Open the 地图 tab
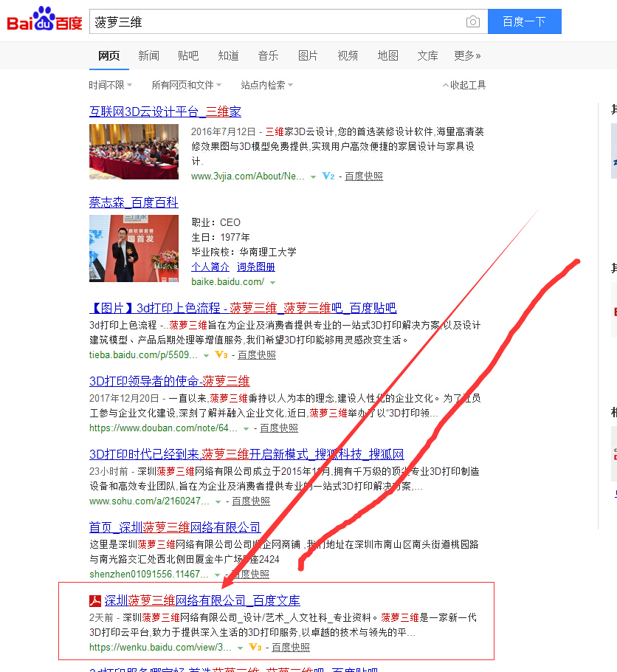Screen dimensions: 617x672 coord(387,55)
